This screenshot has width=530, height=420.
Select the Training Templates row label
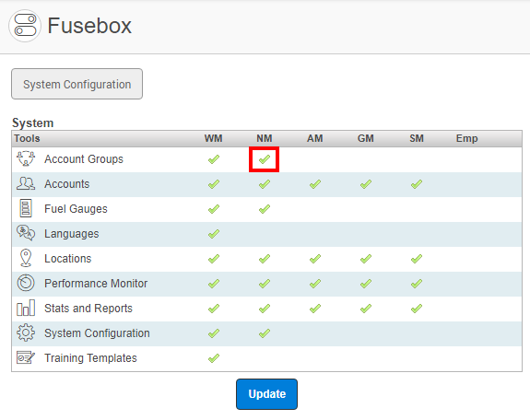coord(90,357)
